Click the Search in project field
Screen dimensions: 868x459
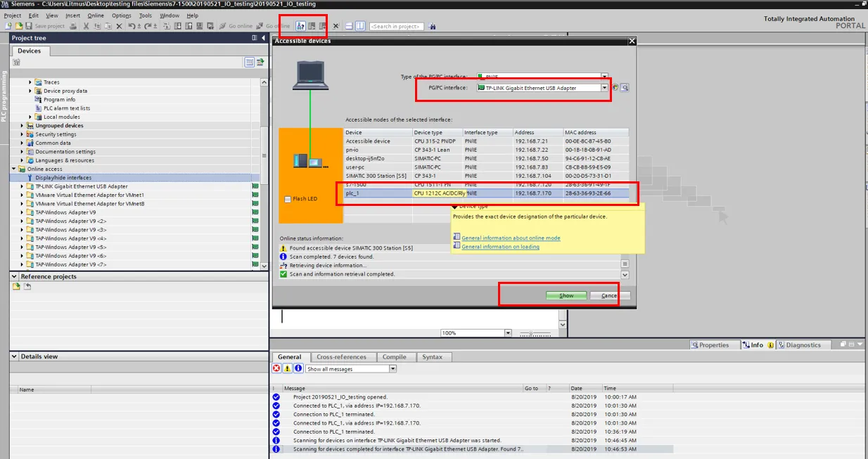[397, 26]
